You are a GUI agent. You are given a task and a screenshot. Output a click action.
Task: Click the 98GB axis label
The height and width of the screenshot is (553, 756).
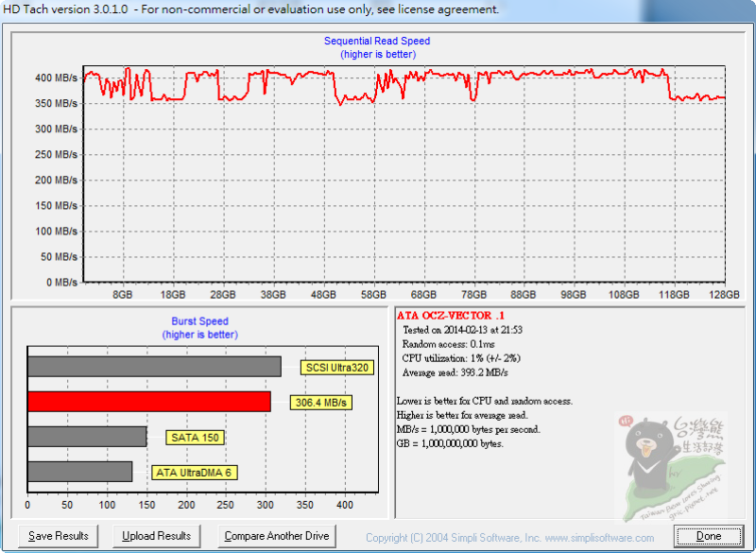click(574, 295)
